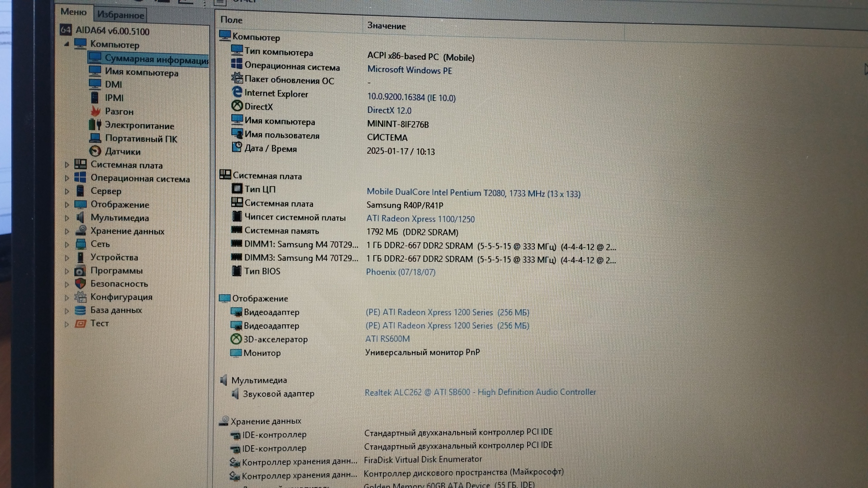Viewport: 868px width, 488px height.
Task: Expand the Отображение tree node
Action: tap(67, 205)
